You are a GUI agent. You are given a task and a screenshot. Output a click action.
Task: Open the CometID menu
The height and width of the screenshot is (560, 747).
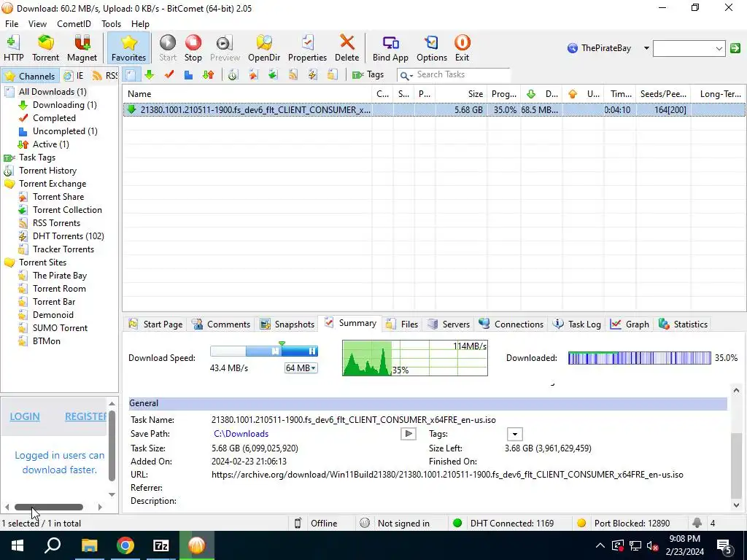tap(74, 24)
